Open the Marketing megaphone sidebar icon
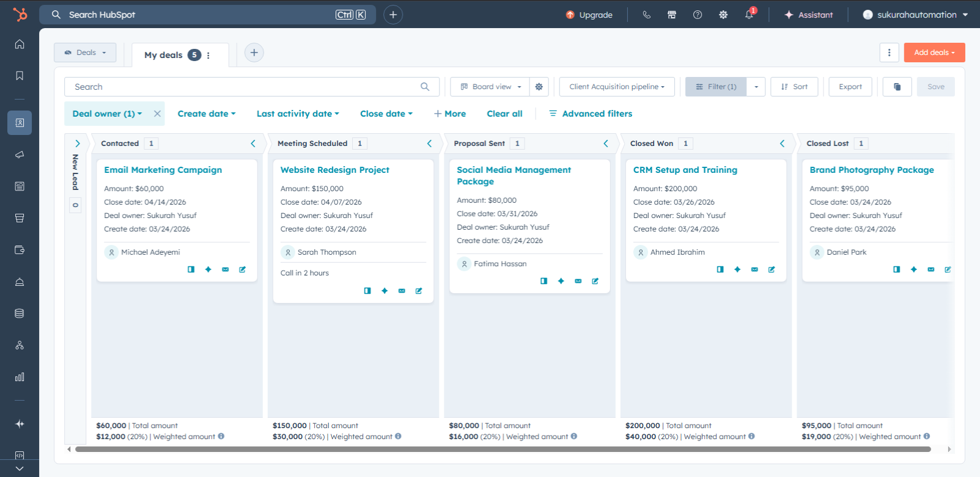Viewport: 980px width, 477px height. (20, 155)
